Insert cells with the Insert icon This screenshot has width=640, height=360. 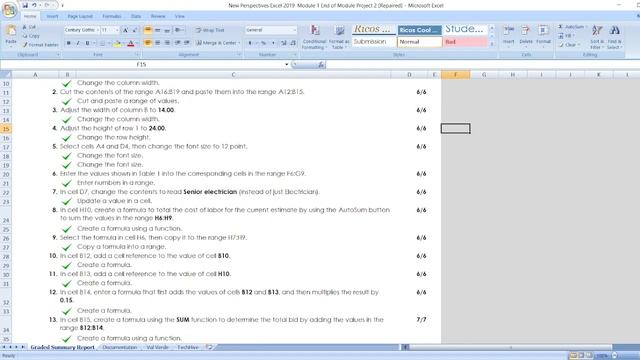click(509, 31)
